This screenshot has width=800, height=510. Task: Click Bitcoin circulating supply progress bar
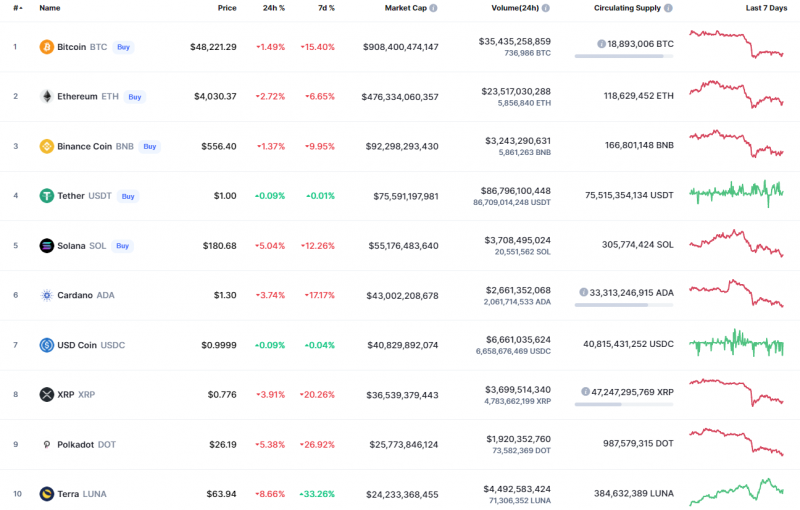(x=623, y=56)
